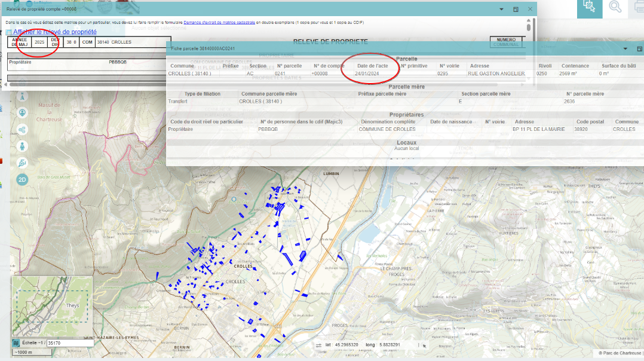Click the 'Date de l'acte' column header

pyautogui.click(x=373, y=66)
